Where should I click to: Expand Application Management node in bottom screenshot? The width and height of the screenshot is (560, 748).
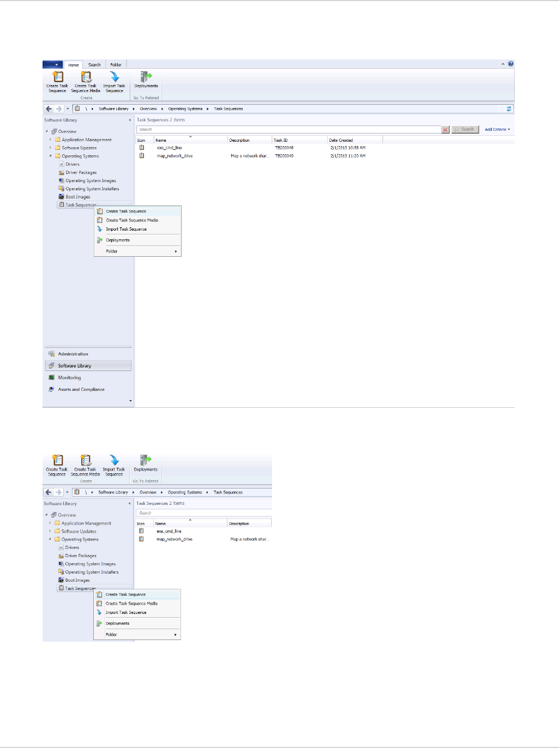50,523
